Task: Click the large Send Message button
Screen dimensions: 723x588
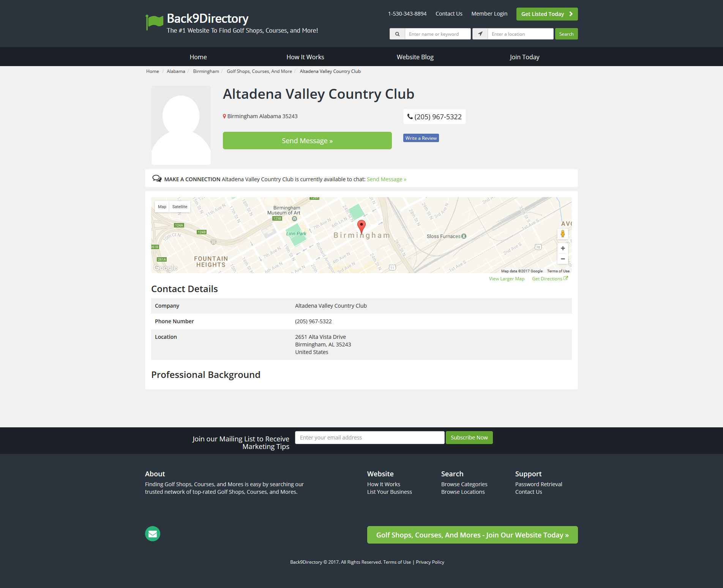Action: click(x=307, y=141)
